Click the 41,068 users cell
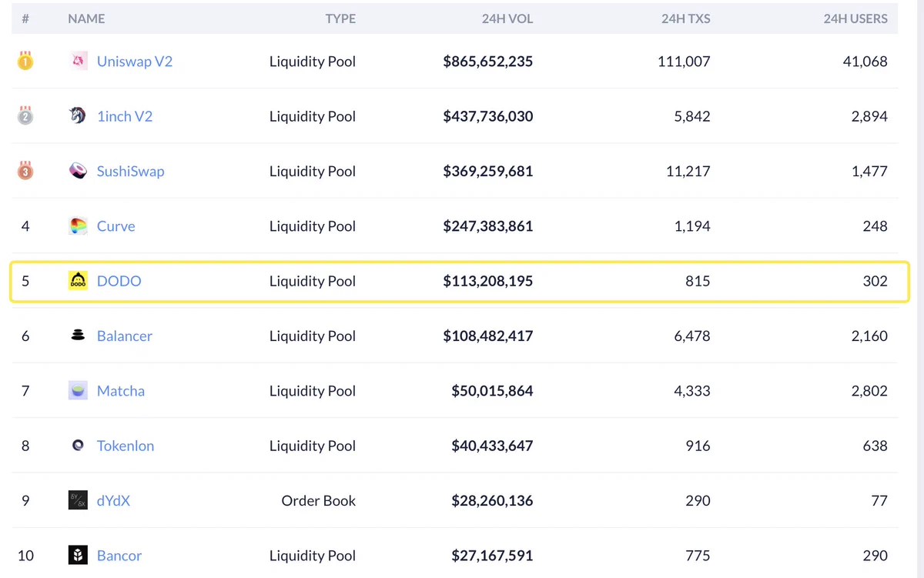The height and width of the screenshot is (578, 924). pos(865,62)
